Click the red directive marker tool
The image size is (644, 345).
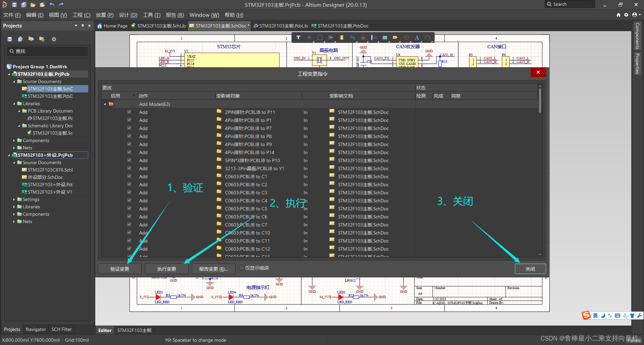pyautogui.click(x=406, y=38)
